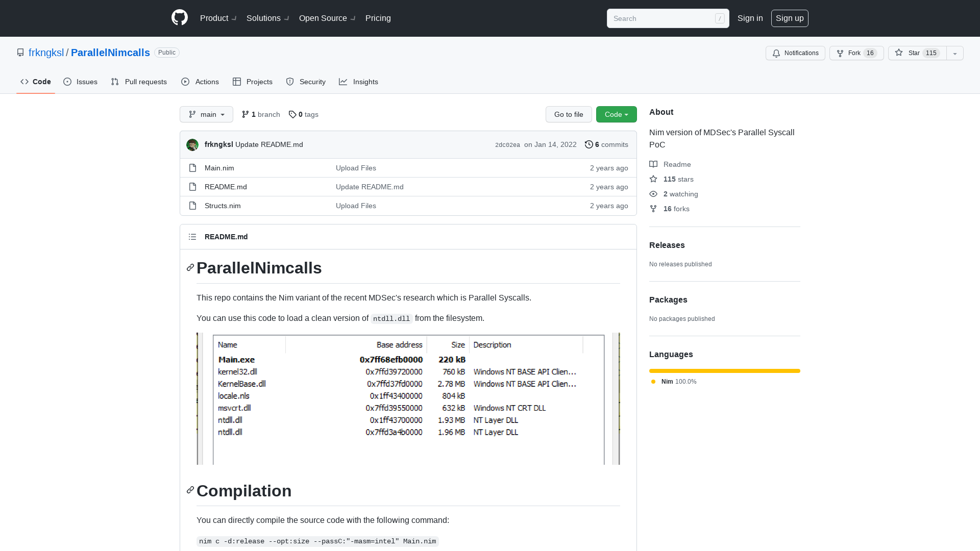Open the star lists dropdown arrow
Viewport: 980px width, 551px height.
(955, 53)
